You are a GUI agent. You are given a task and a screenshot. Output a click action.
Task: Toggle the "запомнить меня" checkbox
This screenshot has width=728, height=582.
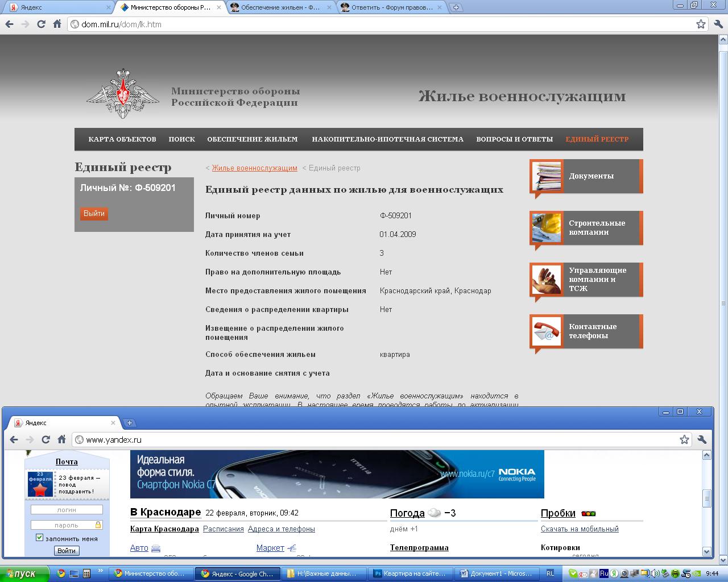39,538
